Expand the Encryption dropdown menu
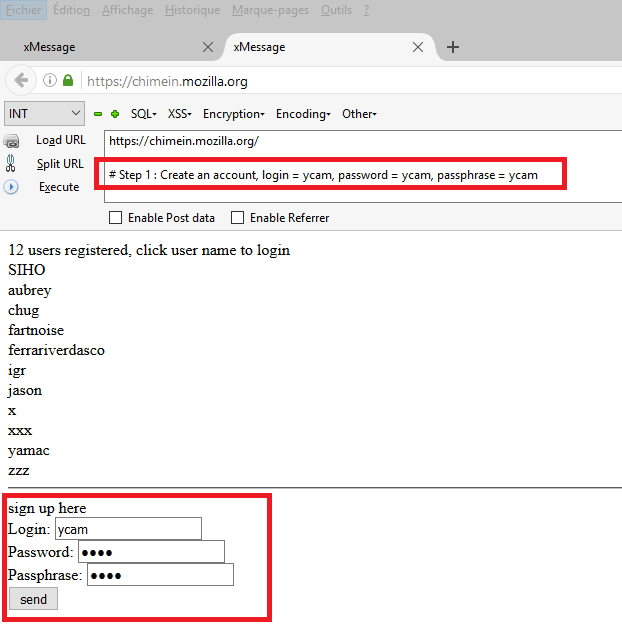 [234, 114]
